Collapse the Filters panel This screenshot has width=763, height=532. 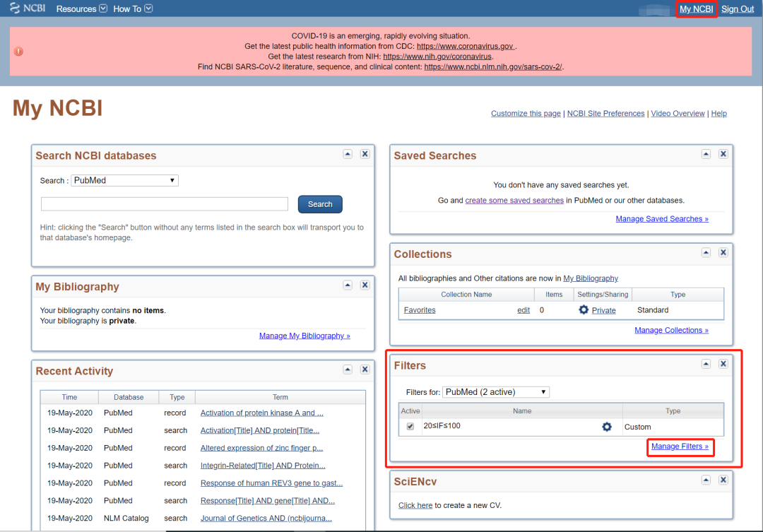pos(705,363)
